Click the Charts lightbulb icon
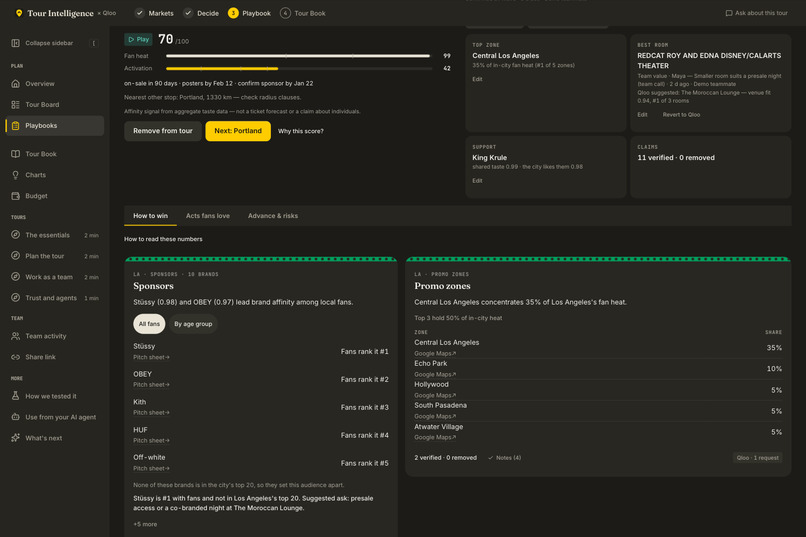 [15, 175]
